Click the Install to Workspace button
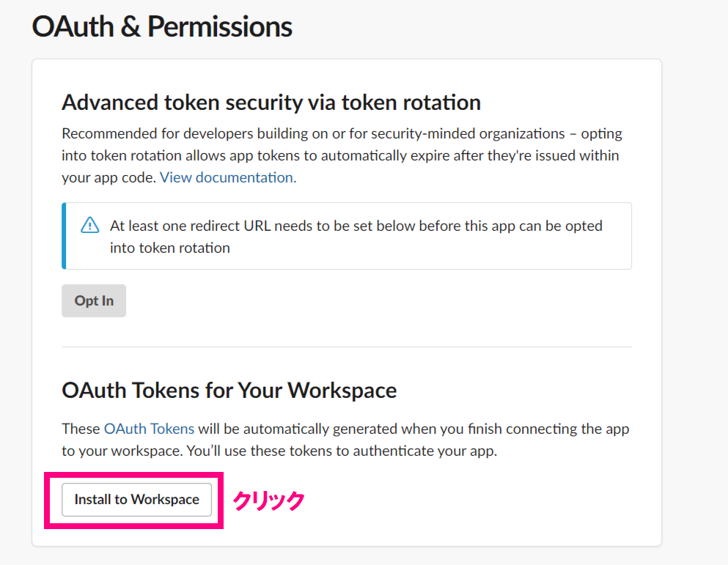This screenshot has height=565, width=728. pyautogui.click(x=136, y=500)
